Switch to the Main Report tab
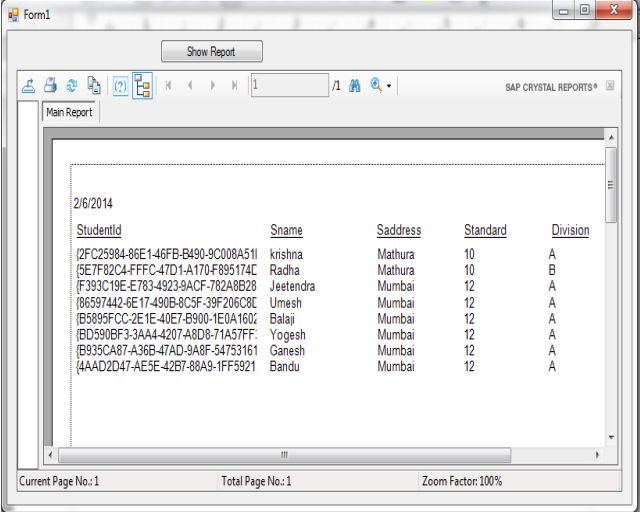The width and height of the screenshot is (640, 513). pyautogui.click(x=69, y=113)
